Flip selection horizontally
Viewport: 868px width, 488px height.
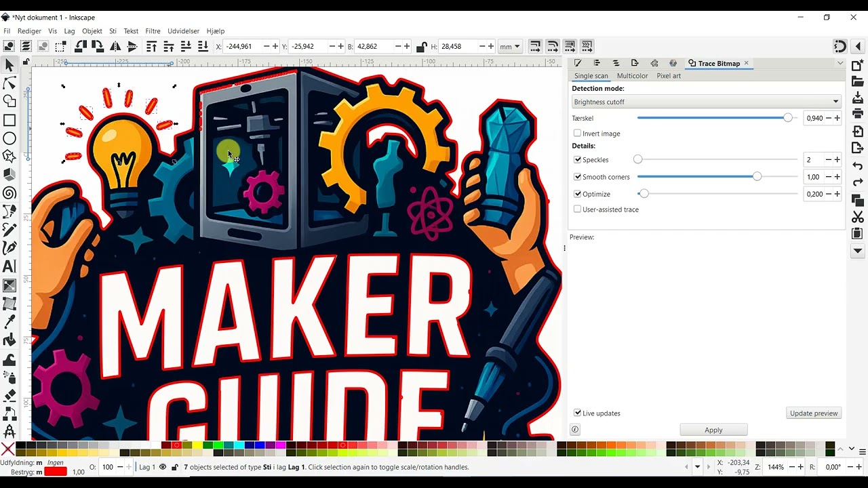115,46
